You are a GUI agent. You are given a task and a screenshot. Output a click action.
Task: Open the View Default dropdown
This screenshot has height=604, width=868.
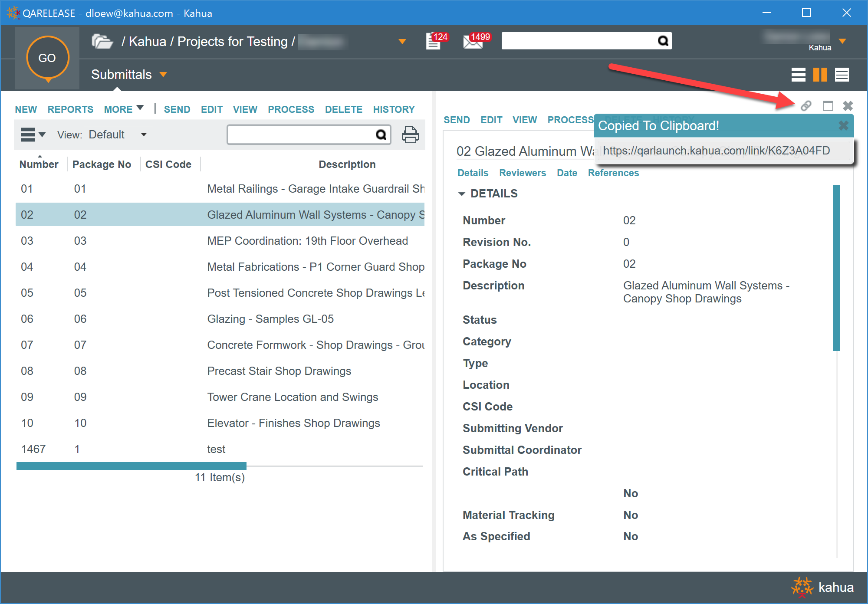[144, 135]
